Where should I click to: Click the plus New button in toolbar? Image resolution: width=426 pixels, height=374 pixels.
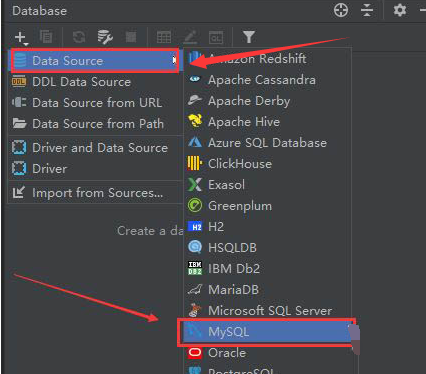tap(21, 37)
